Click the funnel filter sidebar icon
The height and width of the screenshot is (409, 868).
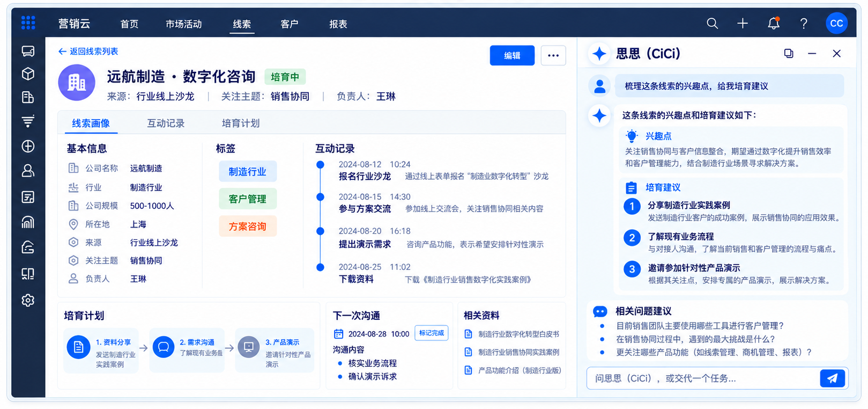click(x=28, y=121)
